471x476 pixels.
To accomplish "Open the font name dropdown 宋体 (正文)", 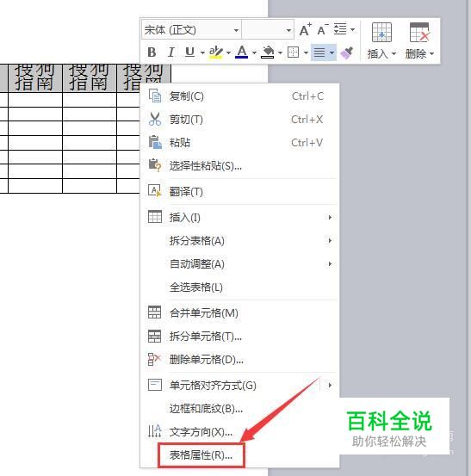I will (x=192, y=30).
